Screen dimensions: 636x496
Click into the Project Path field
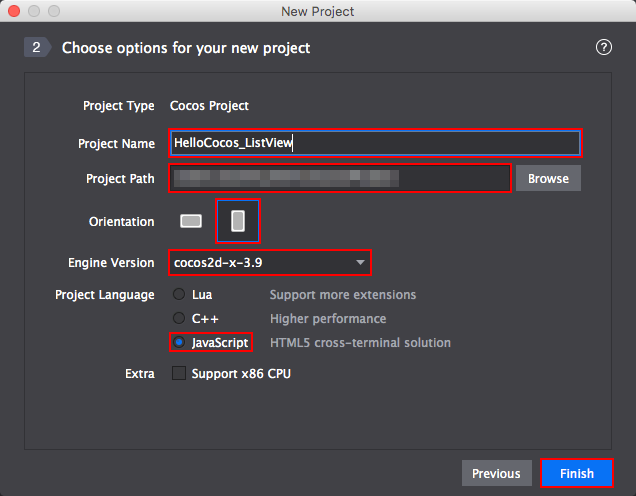tap(340, 179)
